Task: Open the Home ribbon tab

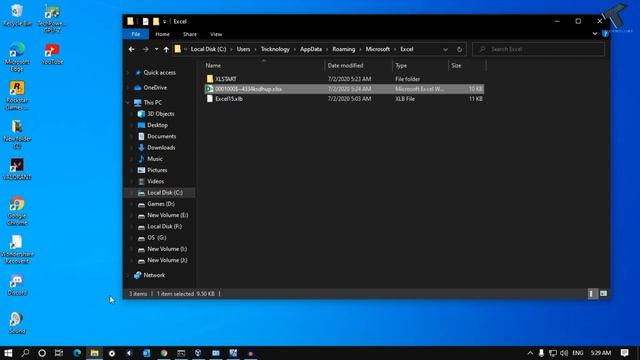Action: tap(162, 34)
